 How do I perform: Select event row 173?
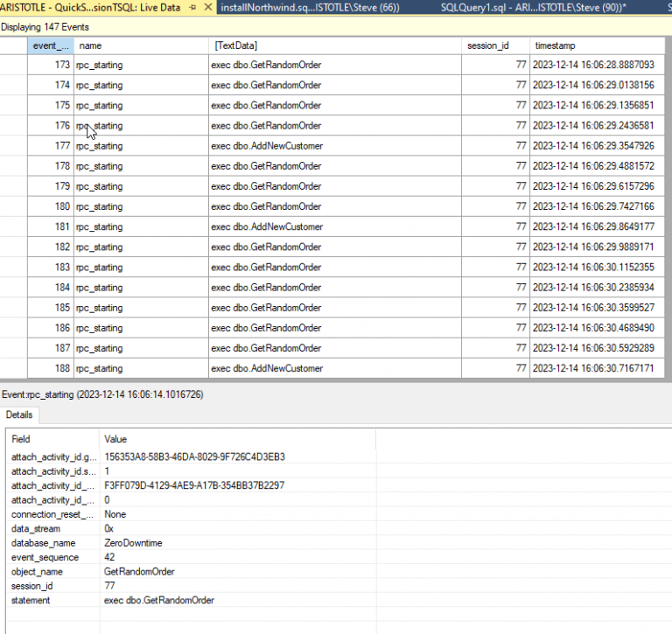point(332,65)
